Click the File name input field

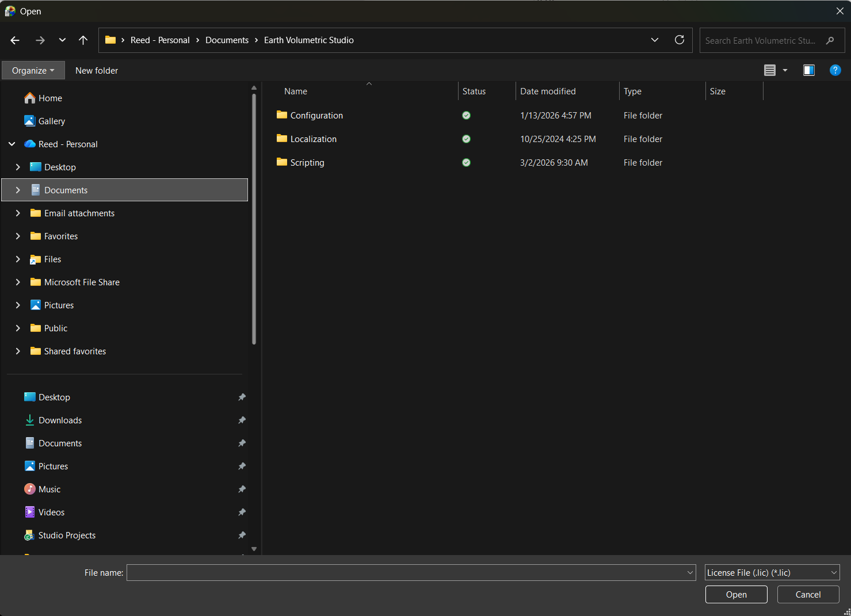[x=403, y=572]
